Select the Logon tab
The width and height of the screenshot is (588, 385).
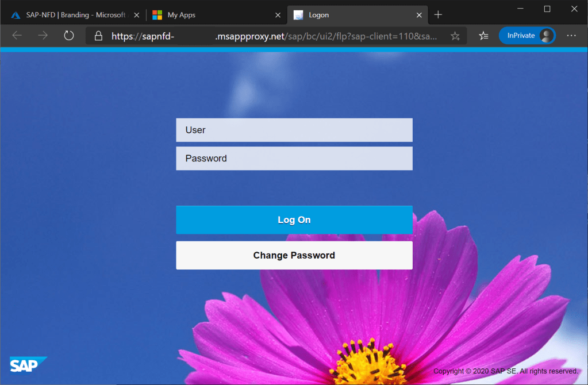[x=351, y=15]
